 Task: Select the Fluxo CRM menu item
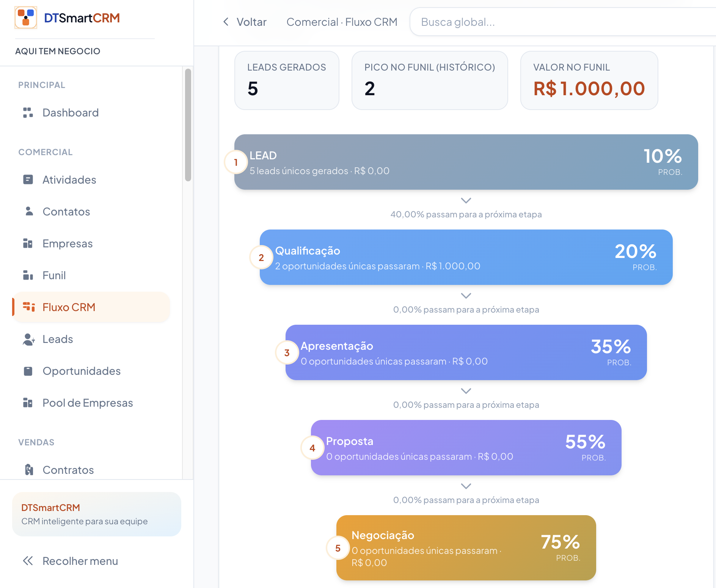point(91,307)
